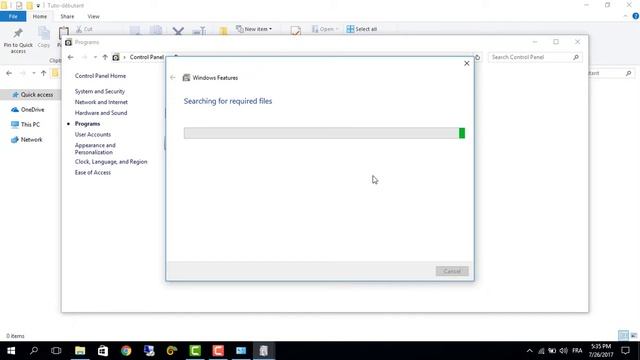Switch Explorer to large icons view

[634, 336]
